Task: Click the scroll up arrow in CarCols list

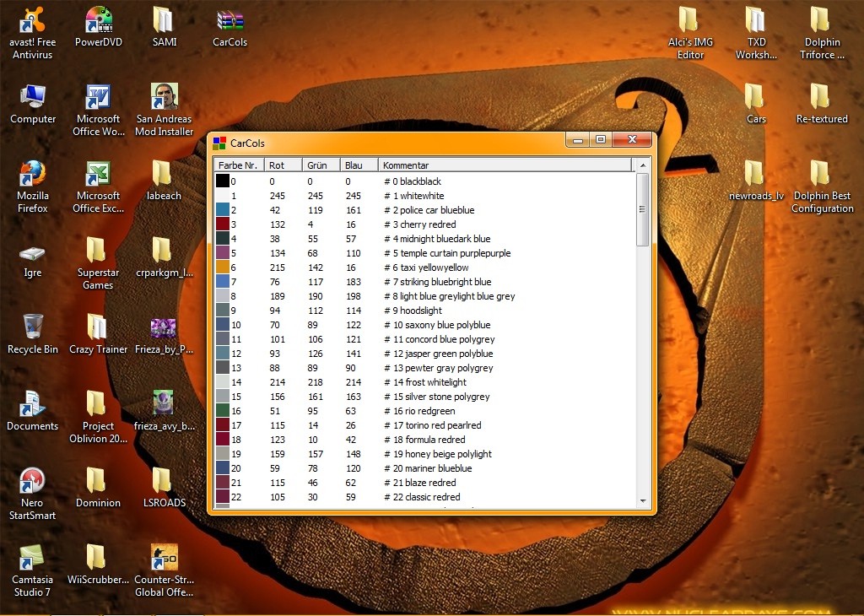Action: click(643, 165)
